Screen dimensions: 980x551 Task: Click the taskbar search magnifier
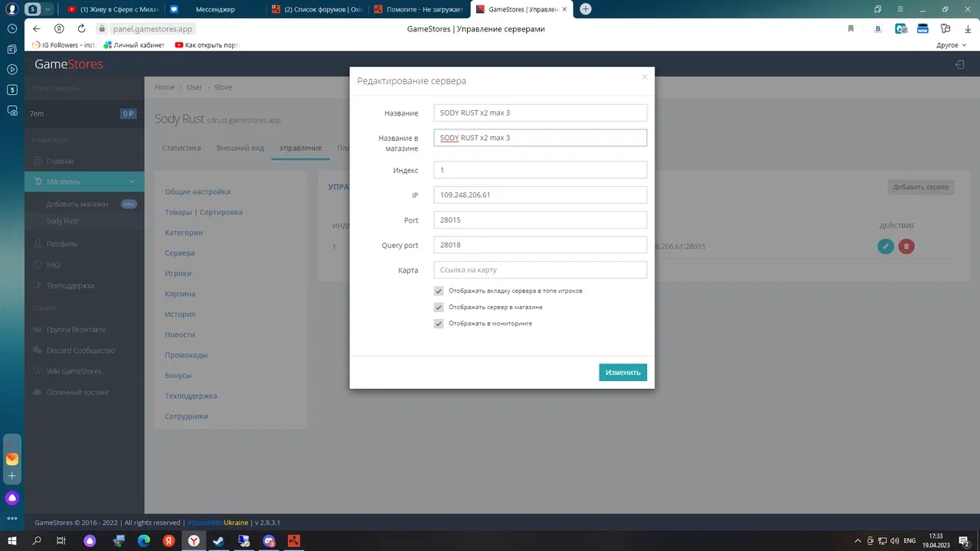37,540
